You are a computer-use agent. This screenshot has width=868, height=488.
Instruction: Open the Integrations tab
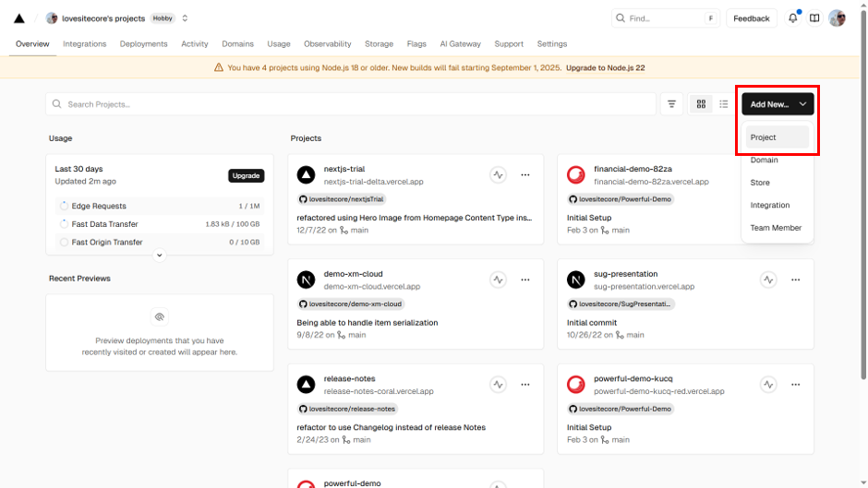pyautogui.click(x=85, y=43)
